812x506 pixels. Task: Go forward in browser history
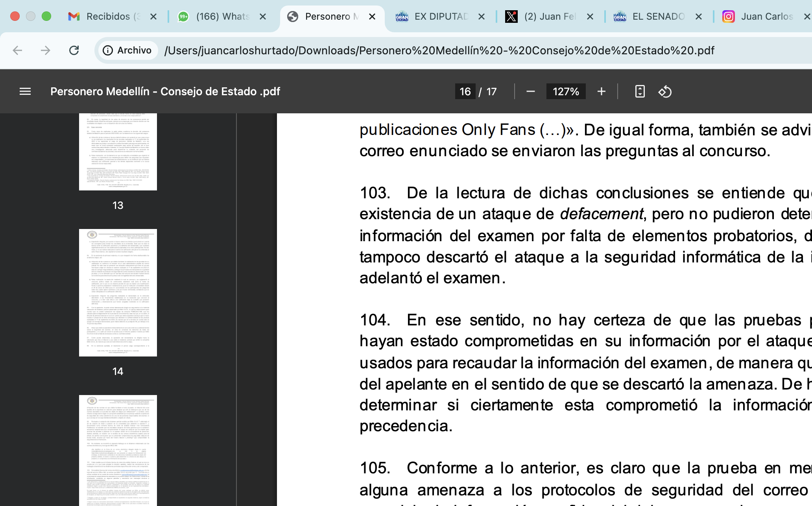46,50
